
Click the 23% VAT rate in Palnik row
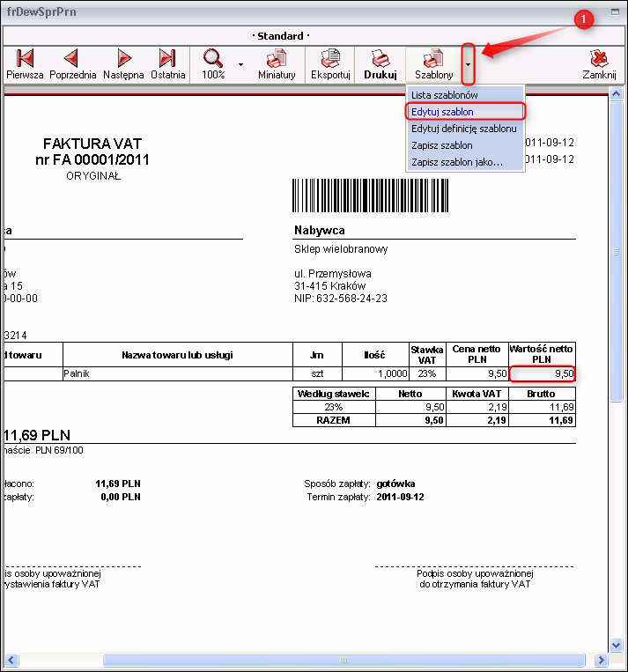427,373
